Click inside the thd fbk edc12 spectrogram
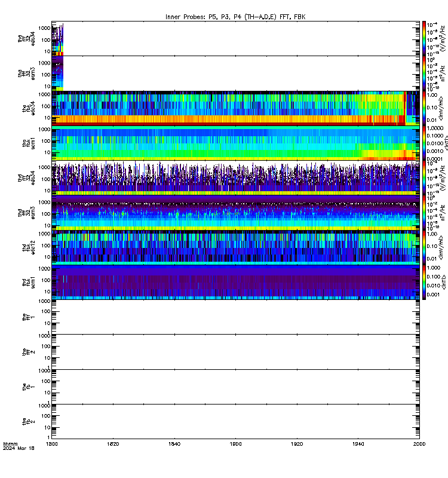 [235, 247]
